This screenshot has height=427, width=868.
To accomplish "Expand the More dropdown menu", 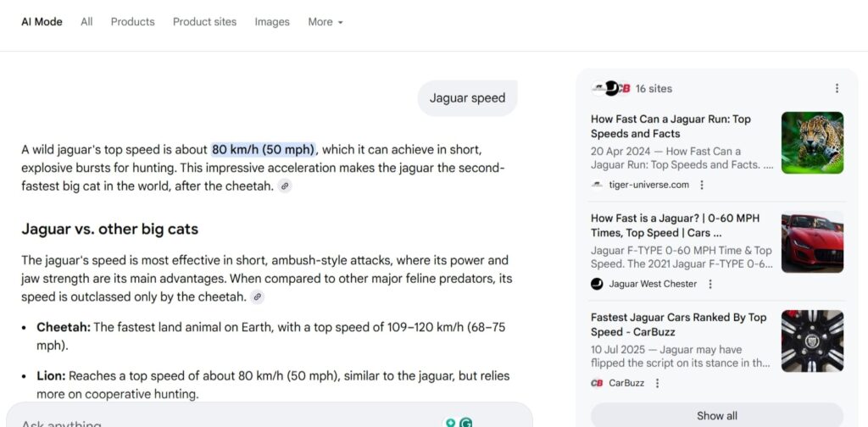I will coord(325,22).
